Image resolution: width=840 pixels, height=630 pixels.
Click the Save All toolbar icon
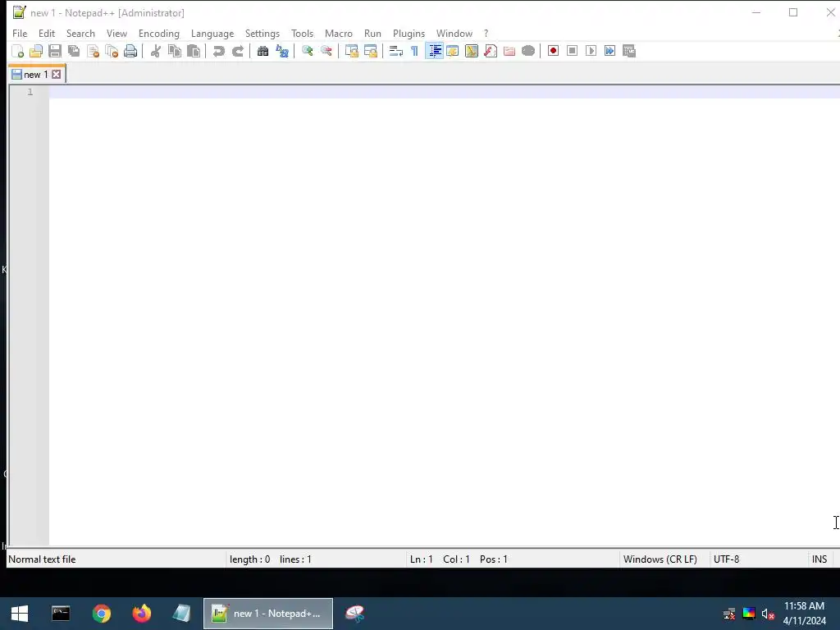click(x=74, y=51)
